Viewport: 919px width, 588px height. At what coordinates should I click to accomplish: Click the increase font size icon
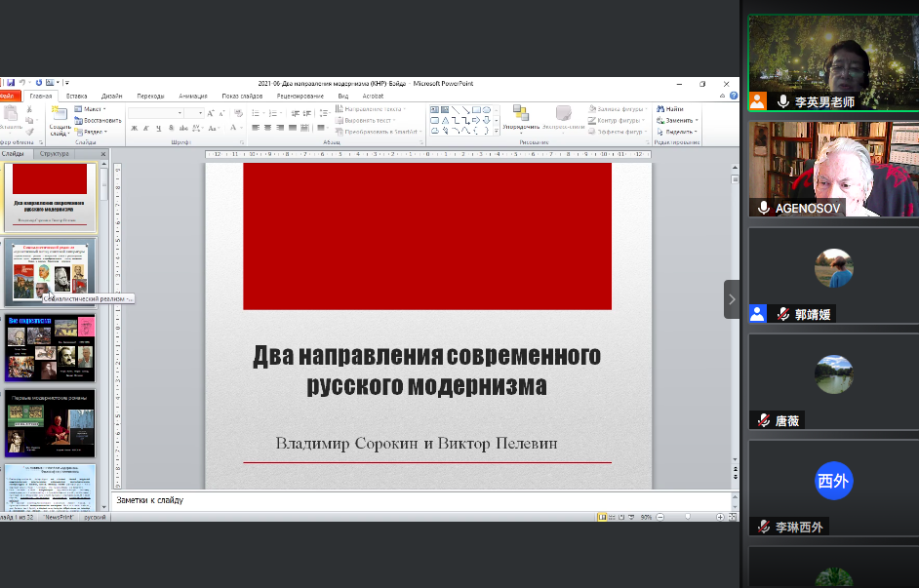click(210, 113)
